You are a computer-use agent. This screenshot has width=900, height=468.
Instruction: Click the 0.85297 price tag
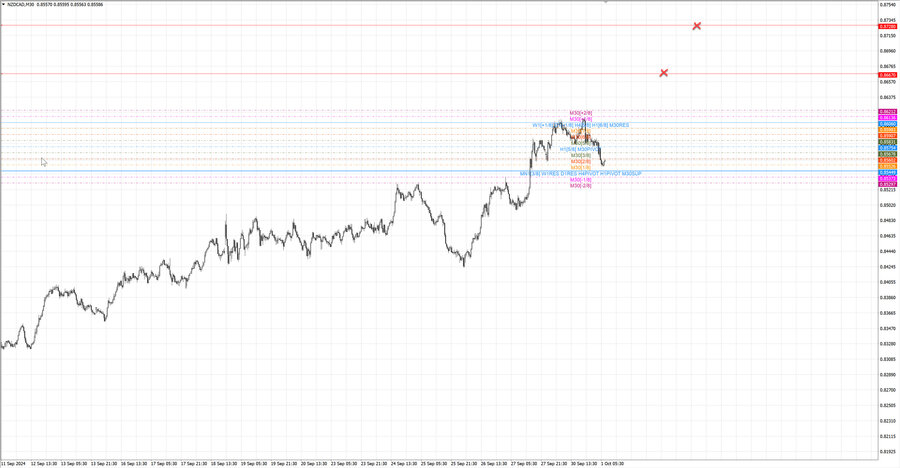pyautogui.click(x=887, y=184)
